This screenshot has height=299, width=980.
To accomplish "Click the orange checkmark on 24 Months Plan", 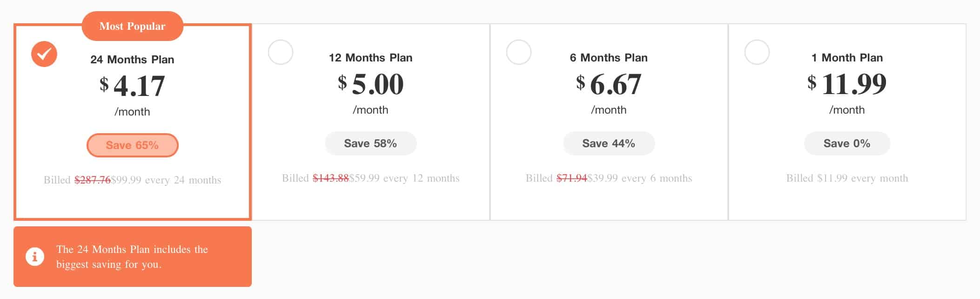I will coord(44,54).
